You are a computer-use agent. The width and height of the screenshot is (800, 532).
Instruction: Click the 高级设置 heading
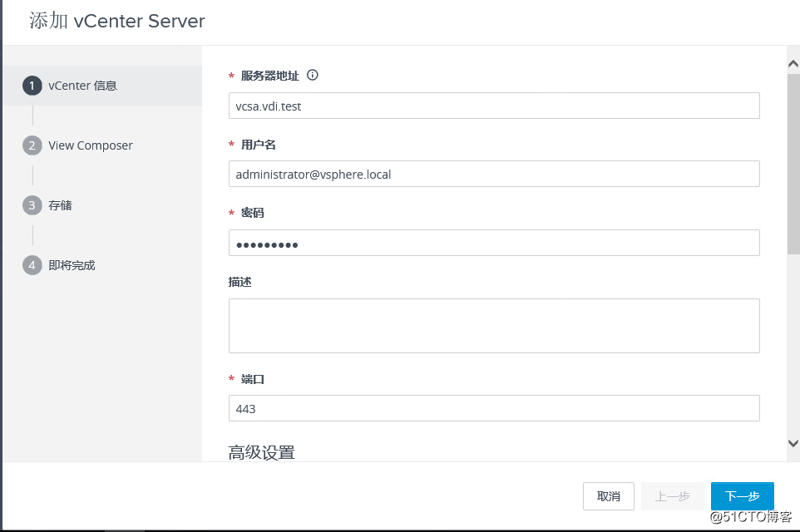[x=262, y=452]
